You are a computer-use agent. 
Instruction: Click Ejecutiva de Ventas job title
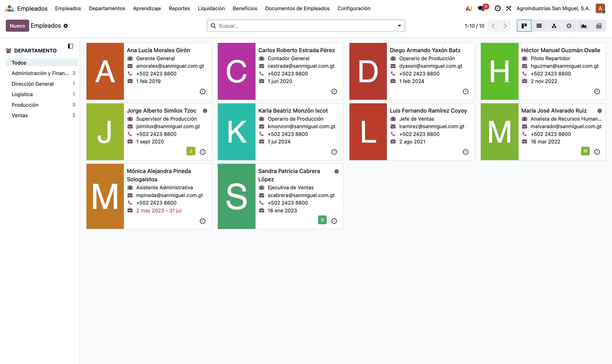click(x=290, y=188)
